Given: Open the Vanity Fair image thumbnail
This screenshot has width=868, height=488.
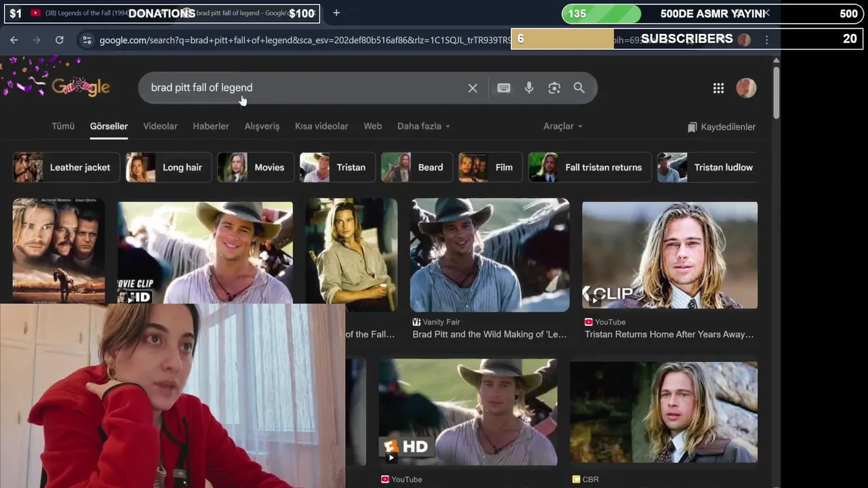Looking at the screenshot, I should tap(490, 255).
